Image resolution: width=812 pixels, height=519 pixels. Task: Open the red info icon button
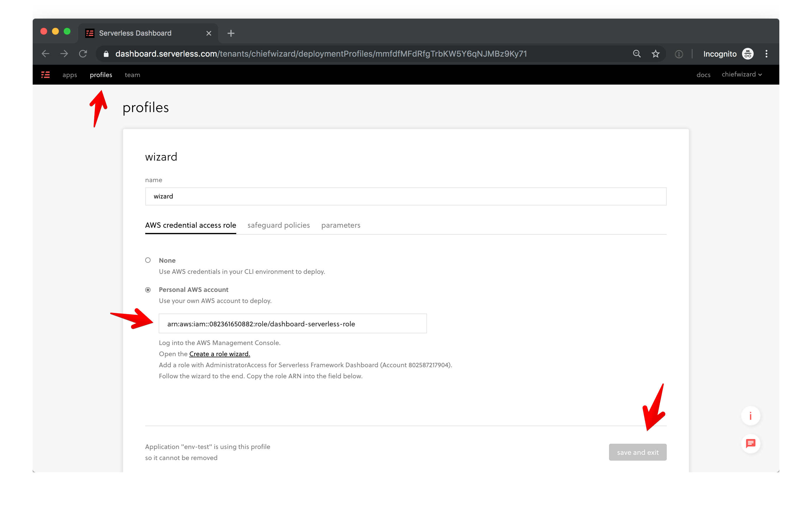[x=750, y=416]
